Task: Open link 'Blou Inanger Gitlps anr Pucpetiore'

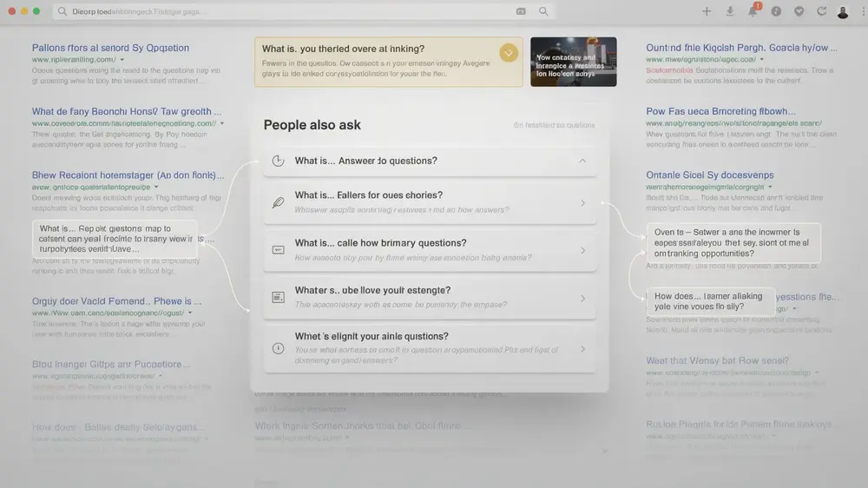Action: (111, 365)
